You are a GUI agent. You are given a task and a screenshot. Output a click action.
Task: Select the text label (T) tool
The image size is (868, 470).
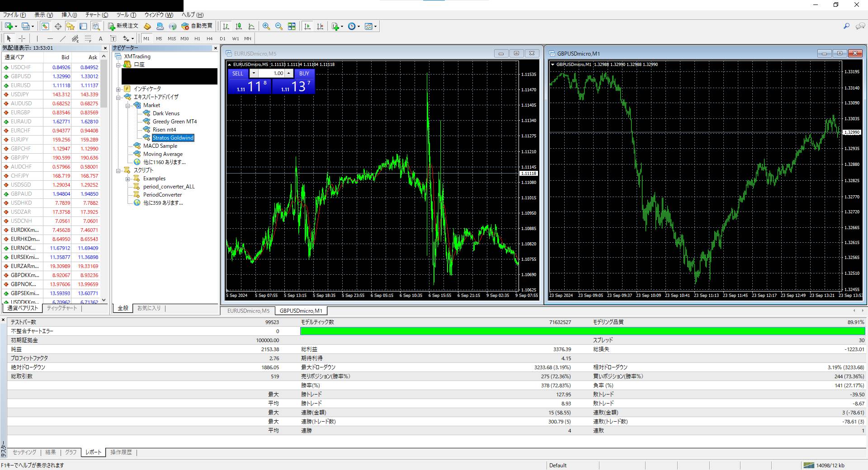pos(113,38)
